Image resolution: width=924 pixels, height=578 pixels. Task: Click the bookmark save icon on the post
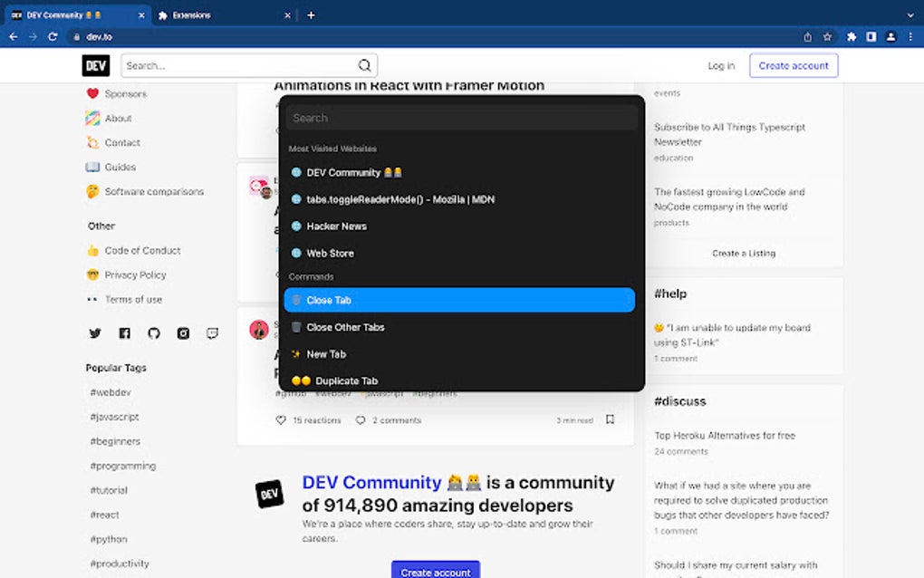click(611, 419)
